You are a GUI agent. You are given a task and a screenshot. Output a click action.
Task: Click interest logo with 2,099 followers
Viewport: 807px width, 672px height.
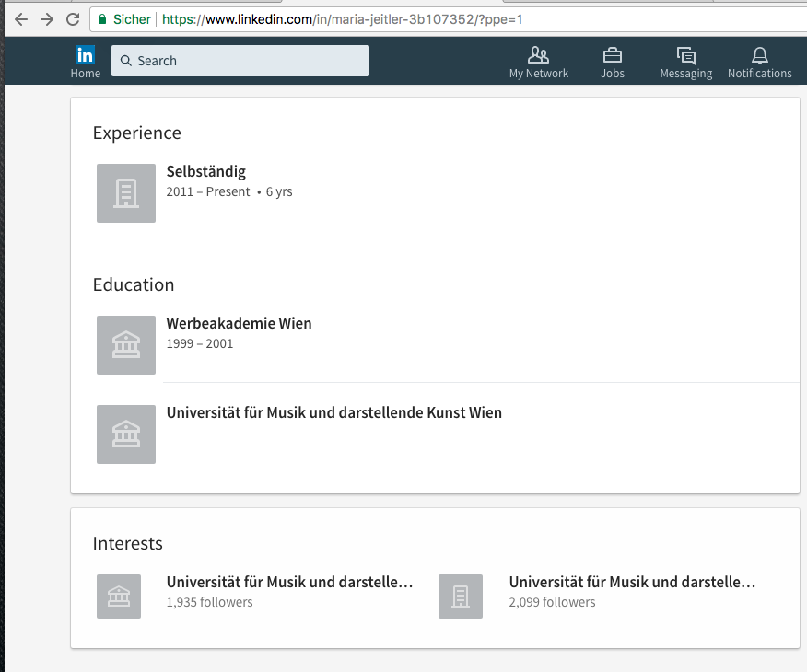461,597
